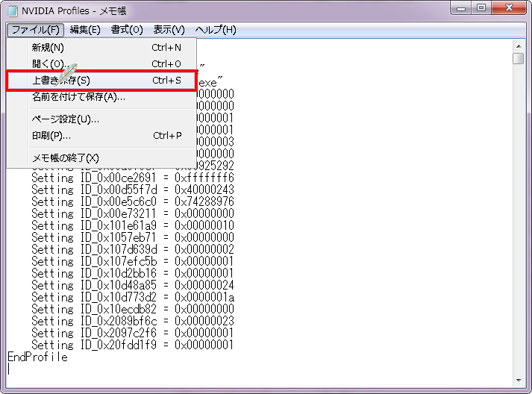The height and width of the screenshot is (394, 532).
Task: Click the line with 'ID_0x2089bf6c'
Action: tap(133, 321)
